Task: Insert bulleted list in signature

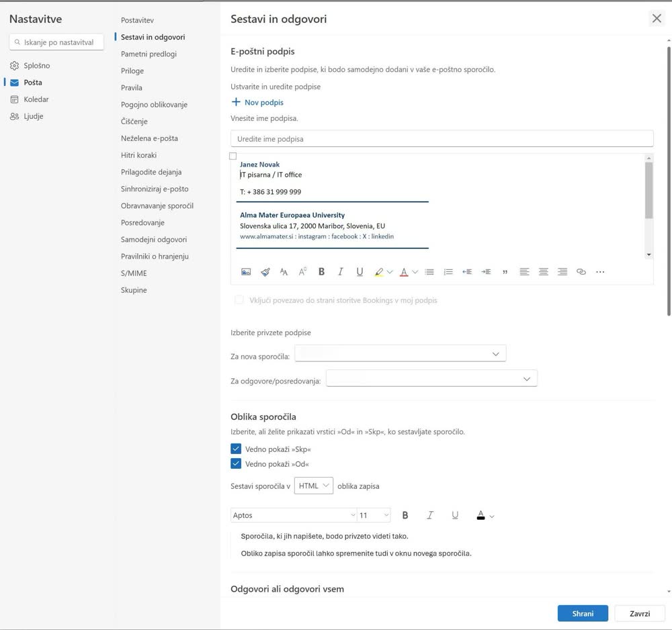Action: pos(429,272)
